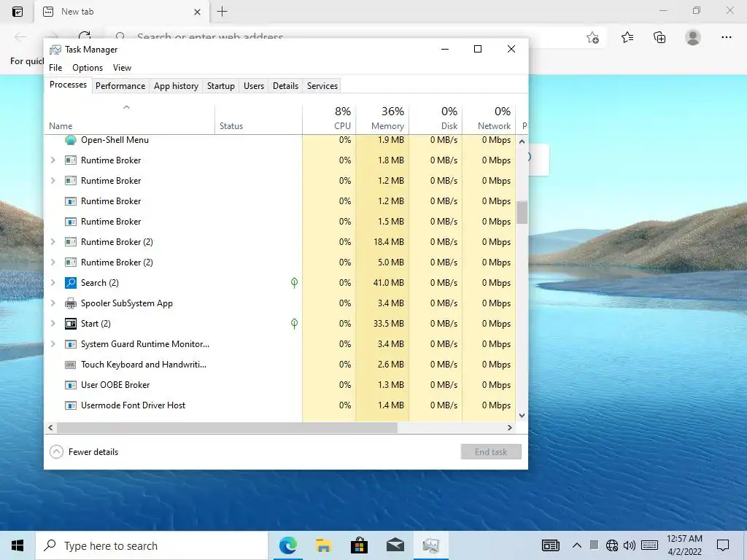Image resolution: width=747 pixels, height=560 pixels.
Task: Open Edge Collections icon
Action: 659,37
